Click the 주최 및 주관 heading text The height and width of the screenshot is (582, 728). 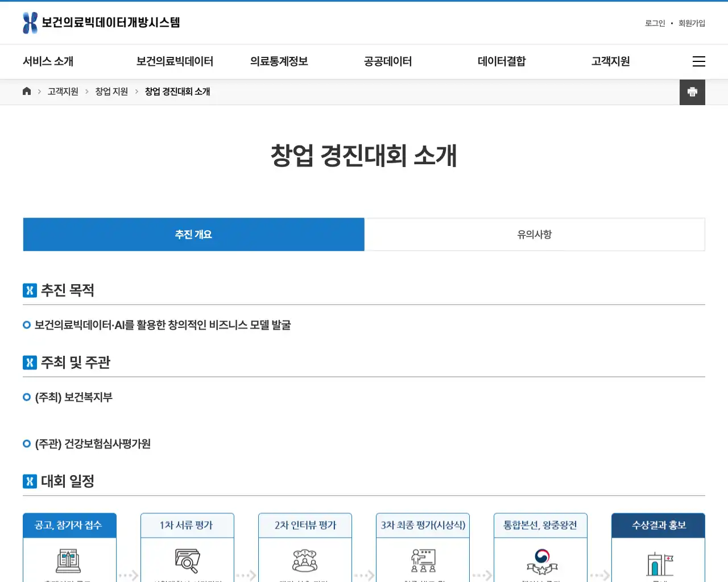[76, 363]
